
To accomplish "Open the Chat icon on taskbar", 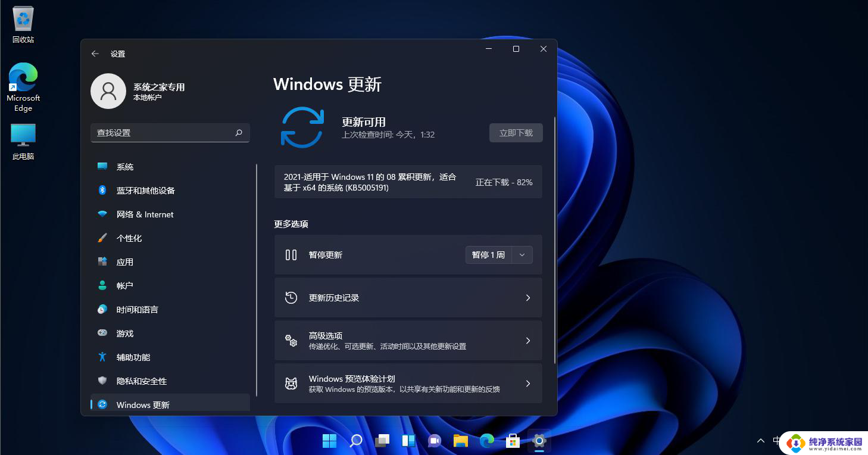I will coord(435,441).
